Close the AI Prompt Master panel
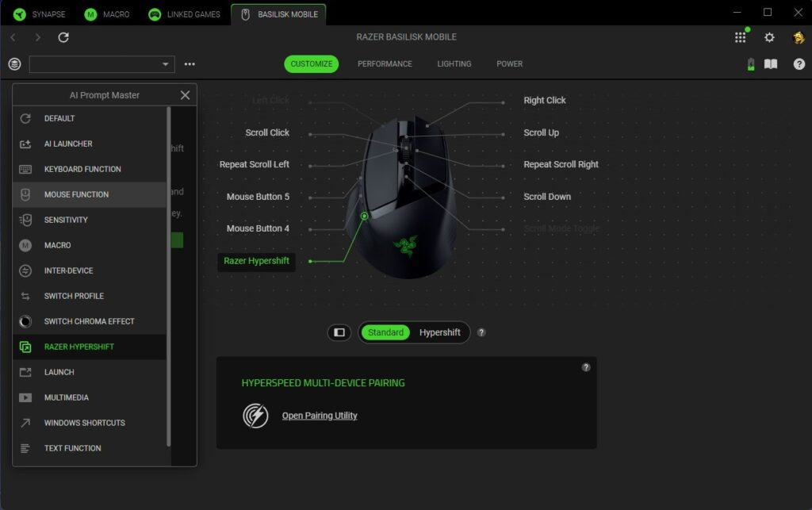The height and width of the screenshot is (510, 812). tap(185, 95)
